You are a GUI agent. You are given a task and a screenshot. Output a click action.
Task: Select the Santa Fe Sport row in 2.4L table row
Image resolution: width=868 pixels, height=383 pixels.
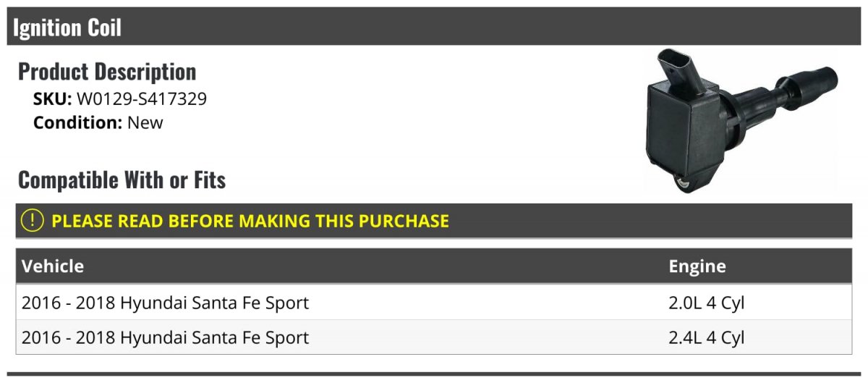(x=433, y=337)
